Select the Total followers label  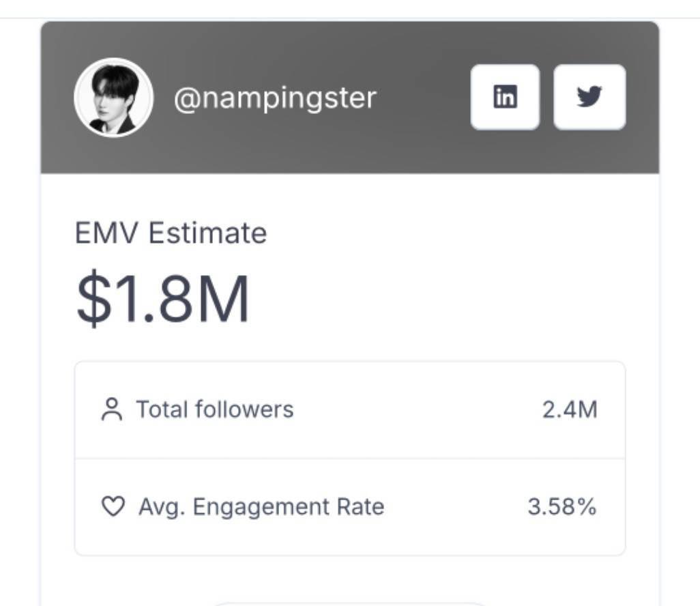(215, 409)
